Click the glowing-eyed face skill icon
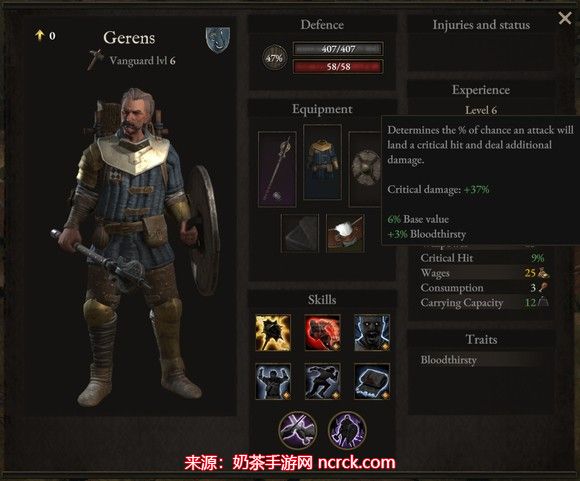The image size is (580, 481). click(x=372, y=333)
